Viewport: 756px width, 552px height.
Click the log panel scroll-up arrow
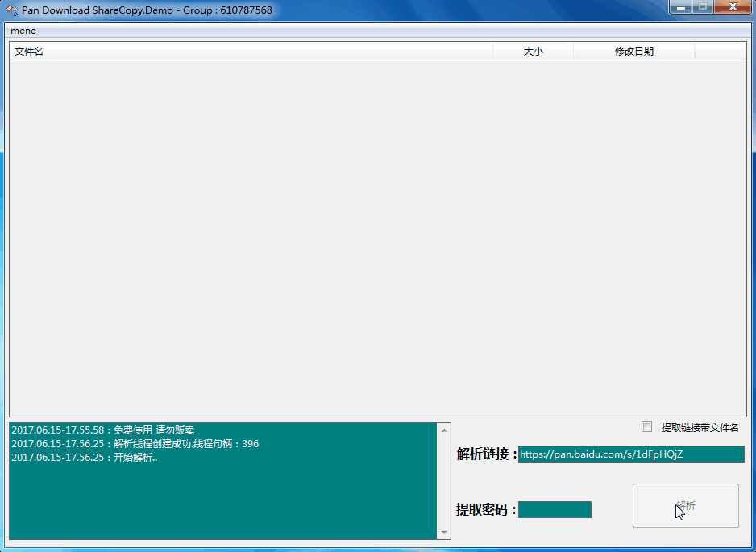pyautogui.click(x=444, y=430)
